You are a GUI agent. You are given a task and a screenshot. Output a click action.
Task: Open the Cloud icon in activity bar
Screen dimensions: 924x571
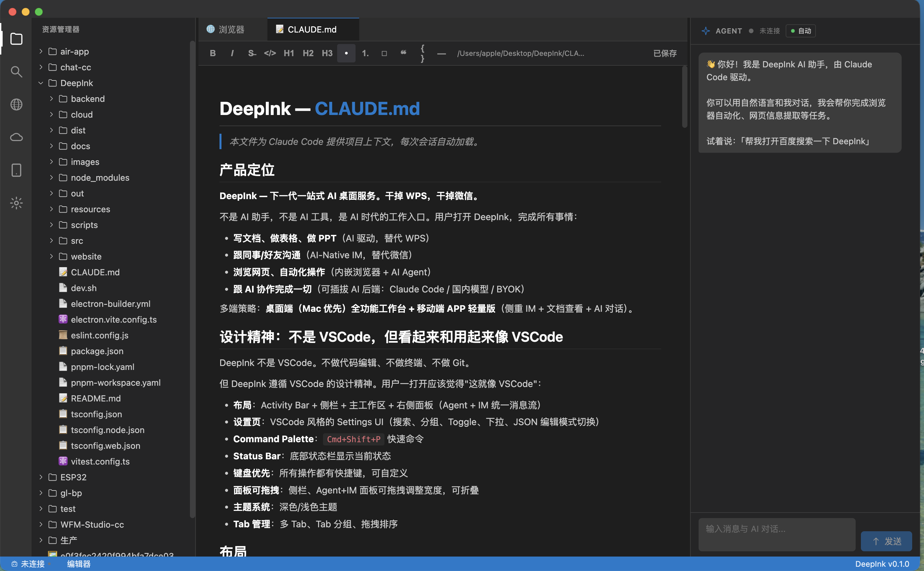point(16,137)
